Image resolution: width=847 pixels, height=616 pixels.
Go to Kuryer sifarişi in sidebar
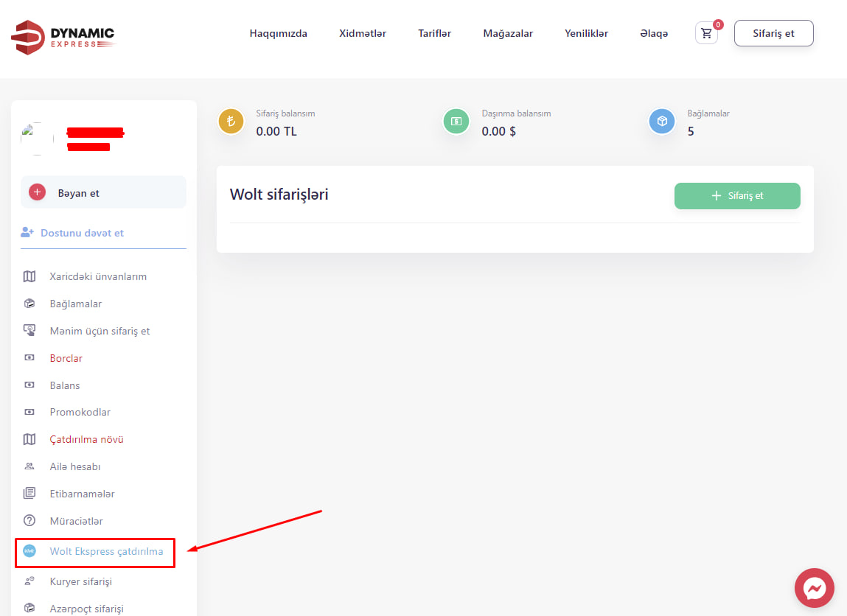coord(80,581)
